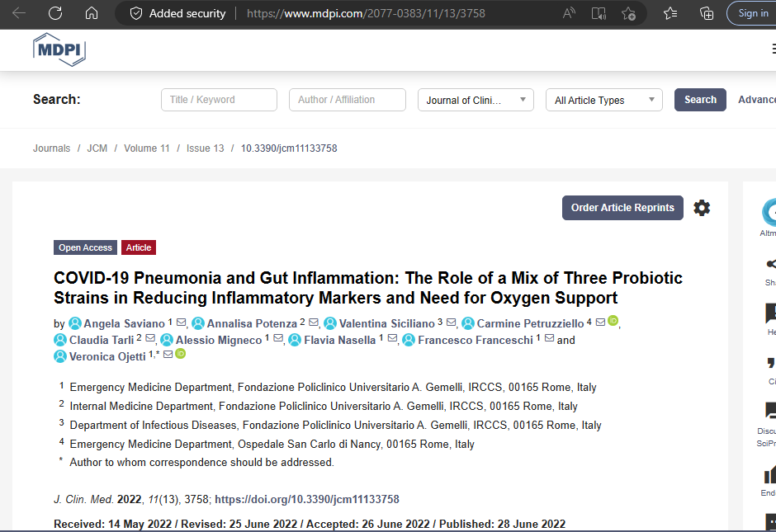Open the article settings gear icon

tap(702, 208)
